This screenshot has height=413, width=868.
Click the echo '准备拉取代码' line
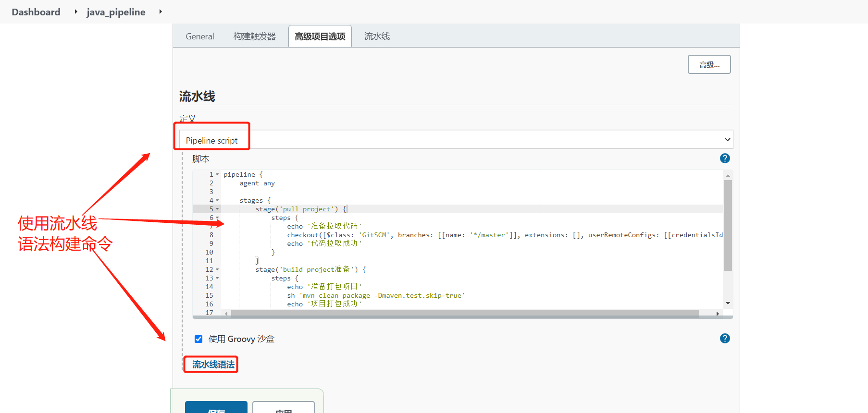tap(324, 226)
